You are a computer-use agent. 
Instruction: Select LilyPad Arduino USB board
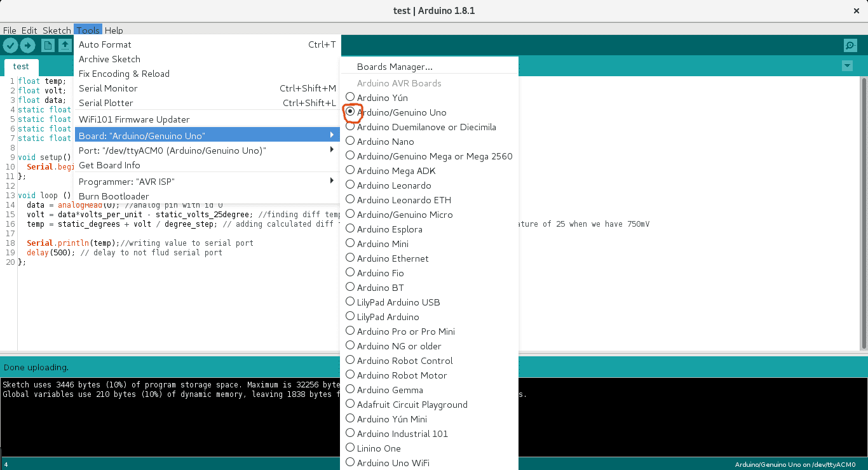click(x=398, y=302)
